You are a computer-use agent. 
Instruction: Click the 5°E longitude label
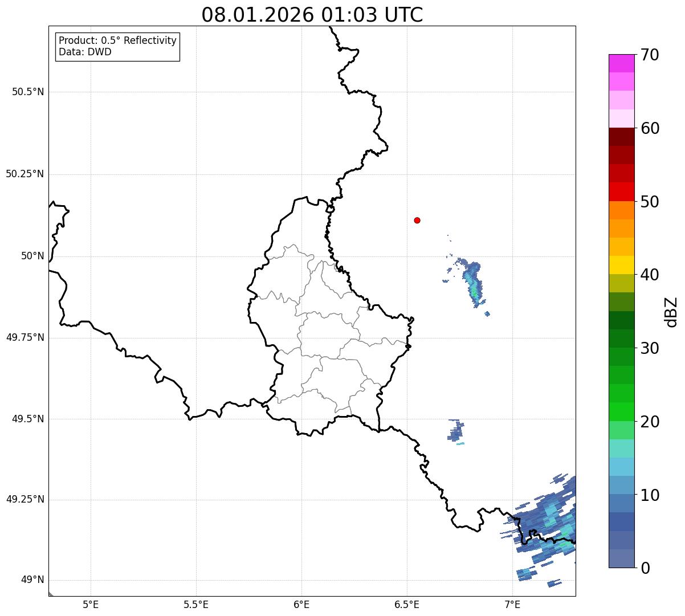click(91, 604)
